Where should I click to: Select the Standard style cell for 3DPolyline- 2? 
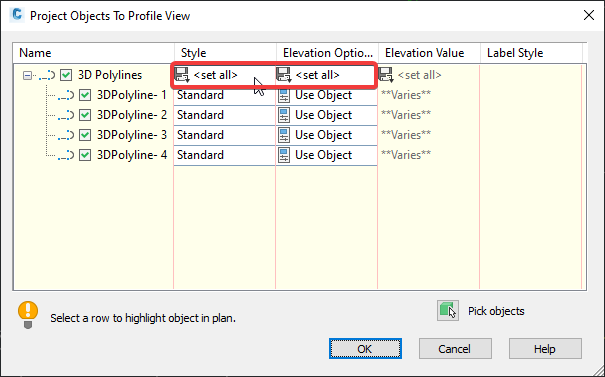(x=224, y=115)
